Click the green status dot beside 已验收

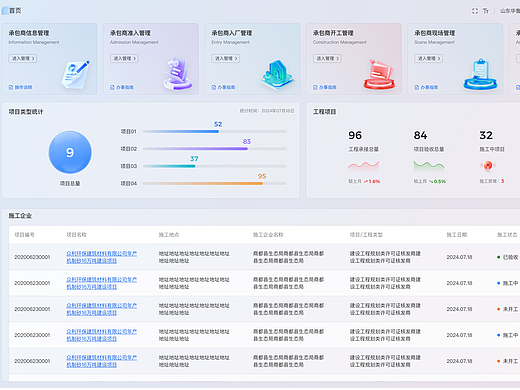[499, 257]
